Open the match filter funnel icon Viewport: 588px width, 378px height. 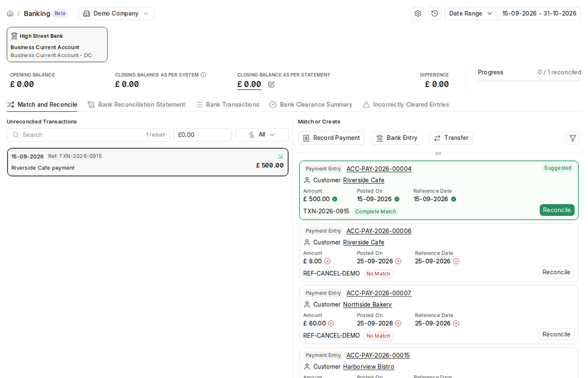[573, 138]
